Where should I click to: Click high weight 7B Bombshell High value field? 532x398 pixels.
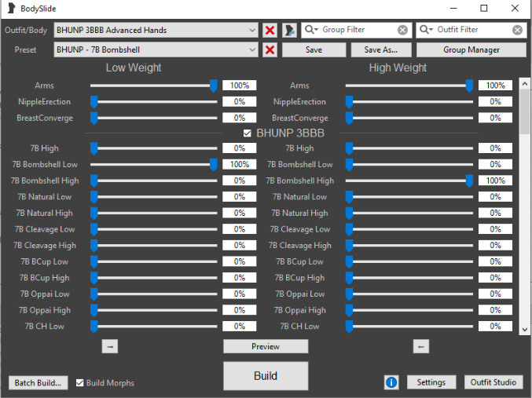coord(495,181)
